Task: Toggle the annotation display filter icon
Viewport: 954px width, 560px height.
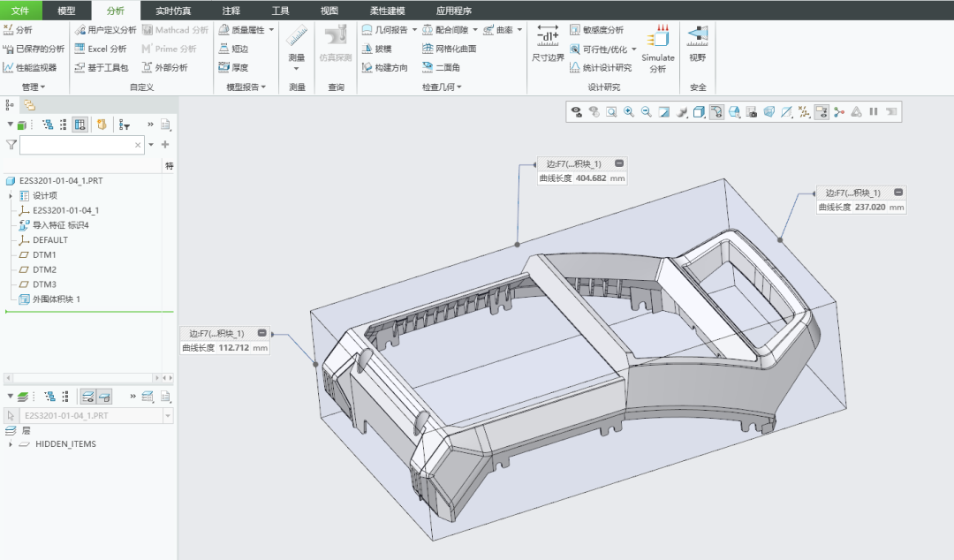Action: tap(821, 112)
